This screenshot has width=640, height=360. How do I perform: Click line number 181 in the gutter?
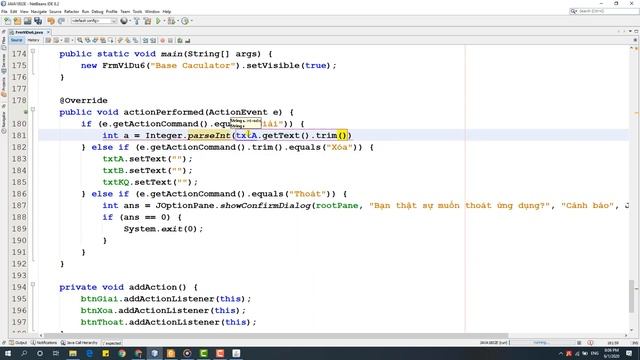[19, 136]
